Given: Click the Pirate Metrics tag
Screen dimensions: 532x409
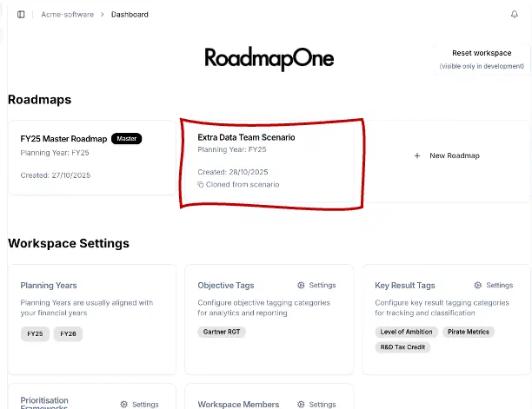Looking at the screenshot, I should point(469,332).
